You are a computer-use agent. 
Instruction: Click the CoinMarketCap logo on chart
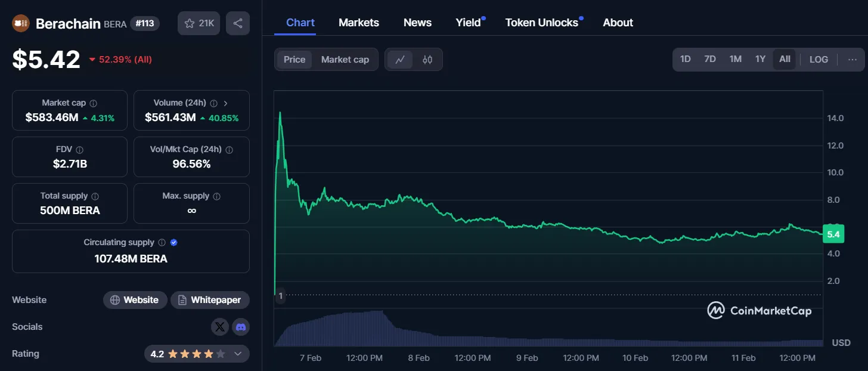pyautogui.click(x=759, y=310)
